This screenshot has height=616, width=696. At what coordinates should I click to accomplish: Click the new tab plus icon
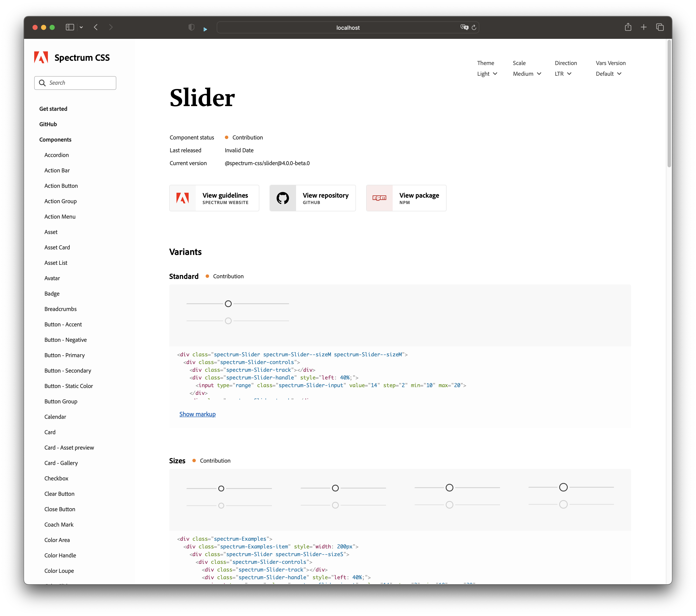coord(644,27)
